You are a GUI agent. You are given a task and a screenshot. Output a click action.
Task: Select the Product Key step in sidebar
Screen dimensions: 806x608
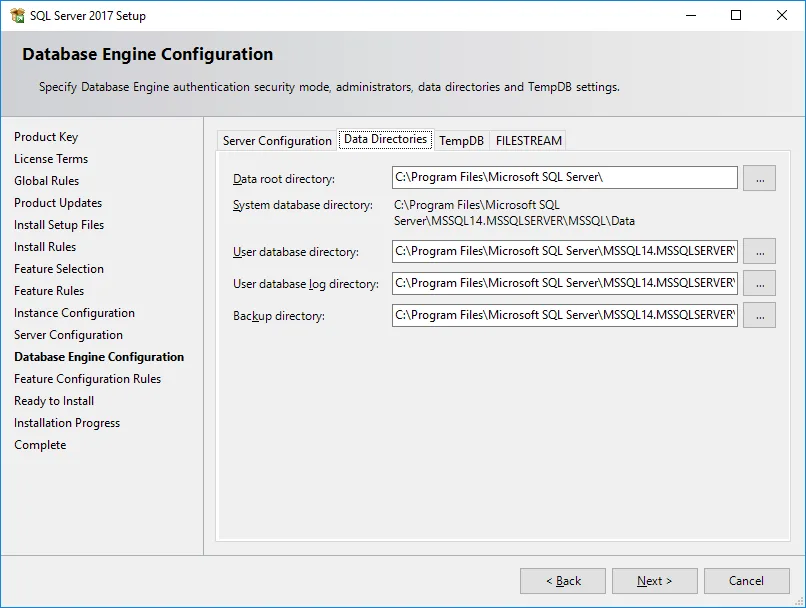[x=46, y=137]
